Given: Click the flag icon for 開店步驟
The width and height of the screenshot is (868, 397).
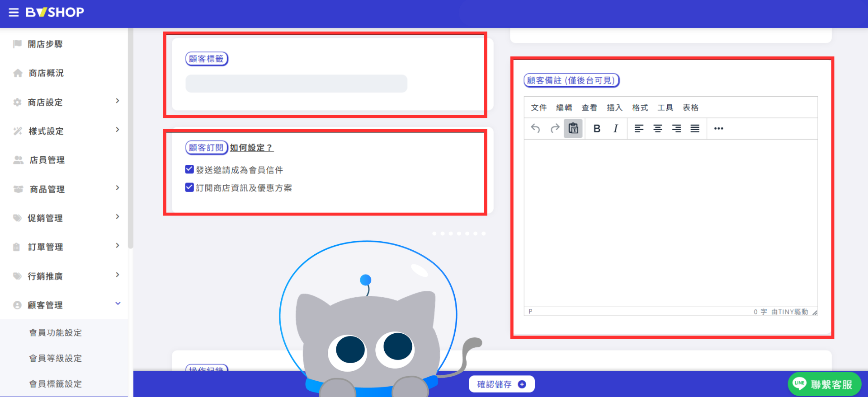Looking at the screenshot, I should pyautogui.click(x=18, y=44).
